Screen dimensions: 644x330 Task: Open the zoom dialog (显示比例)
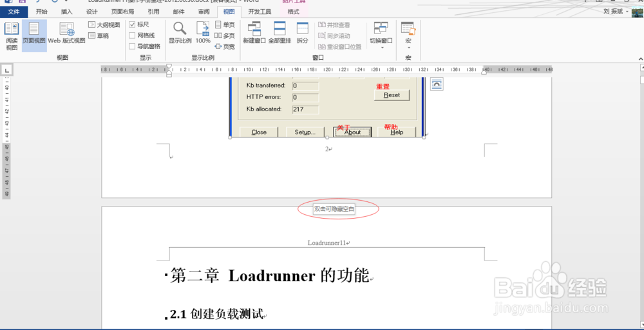tap(180, 33)
